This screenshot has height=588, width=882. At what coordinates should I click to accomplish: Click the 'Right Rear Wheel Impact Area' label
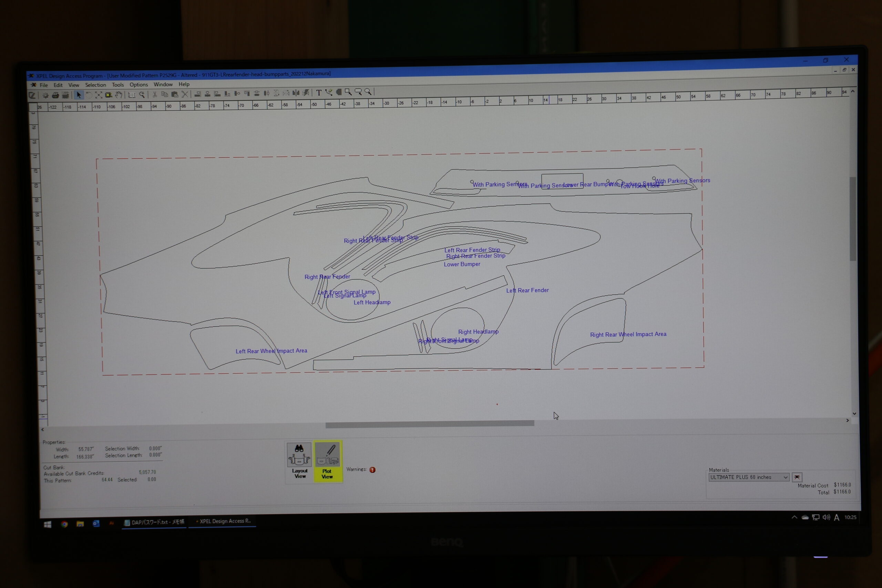[628, 334]
